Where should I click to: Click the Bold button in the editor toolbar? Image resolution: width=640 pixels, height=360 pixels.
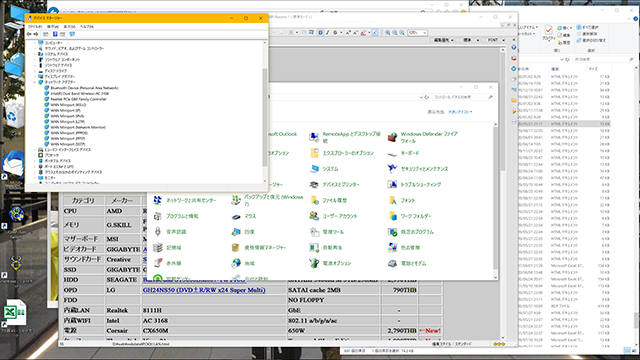pyautogui.click(x=320, y=33)
